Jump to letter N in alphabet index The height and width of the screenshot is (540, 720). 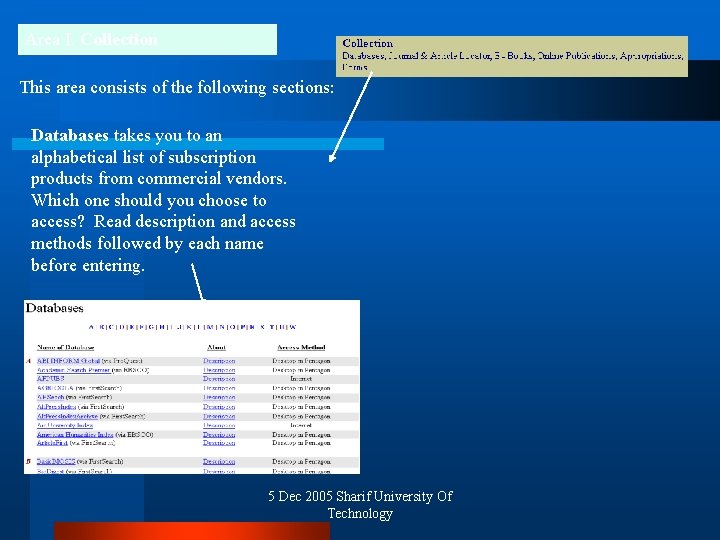[222, 327]
